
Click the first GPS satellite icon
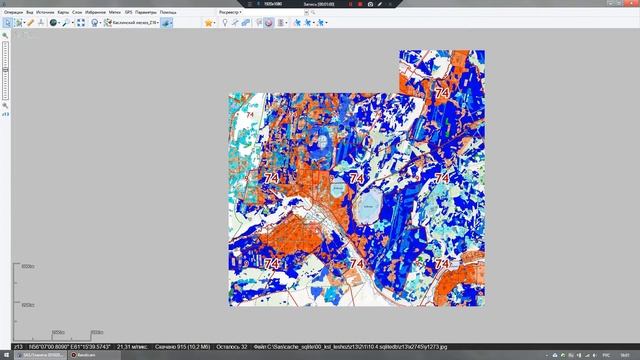pyautogui.click(x=297, y=23)
